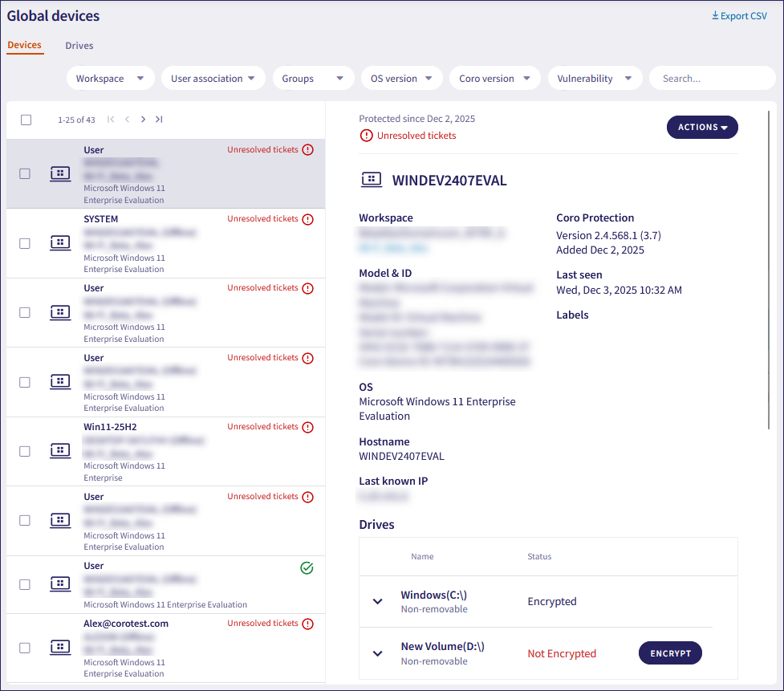This screenshot has height=691, width=784.
Task: Expand the Windows(C:\) drive row
Action: 378,602
